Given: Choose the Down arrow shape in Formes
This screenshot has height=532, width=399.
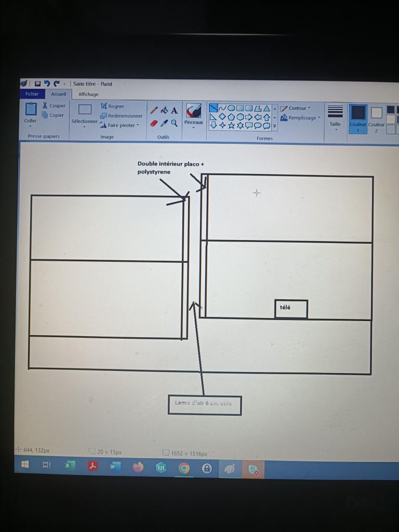Looking at the screenshot, I should [x=214, y=125].
